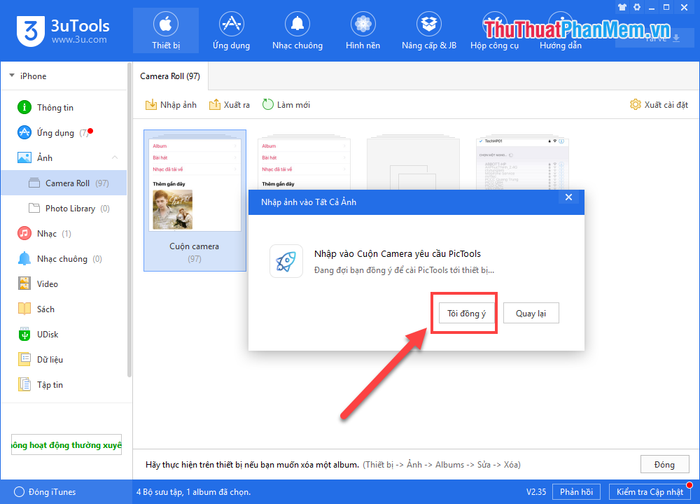Open the Nhạc chuông ringtones section
700x504 pixels.
tap(297, 30)
